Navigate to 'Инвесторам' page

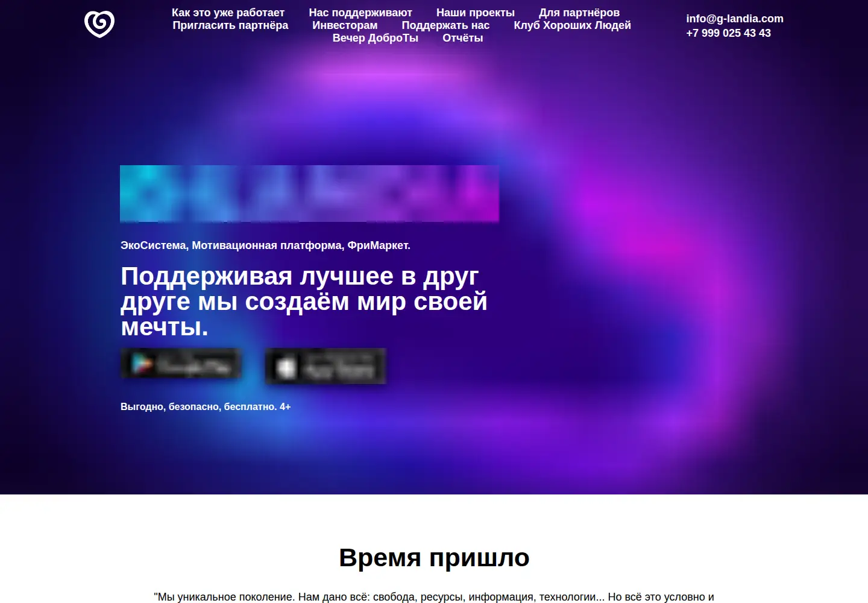[345, 25]
